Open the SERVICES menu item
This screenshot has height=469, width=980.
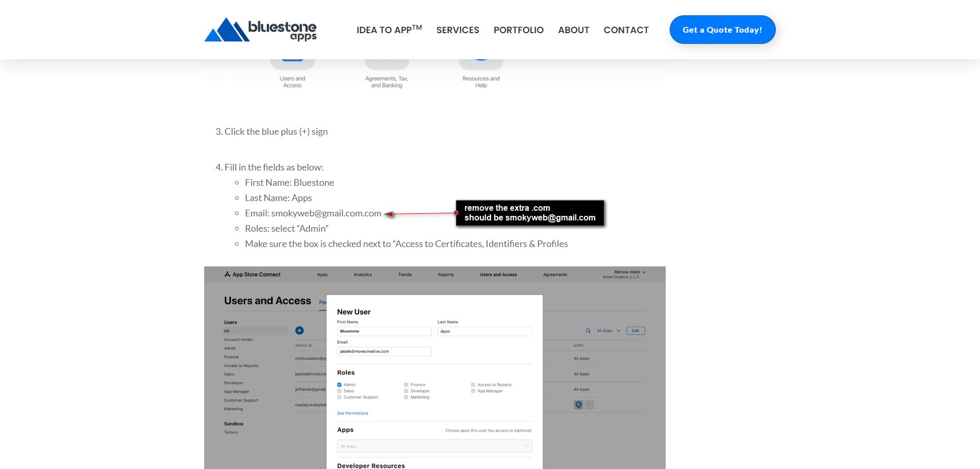click(x=458, y=30)
